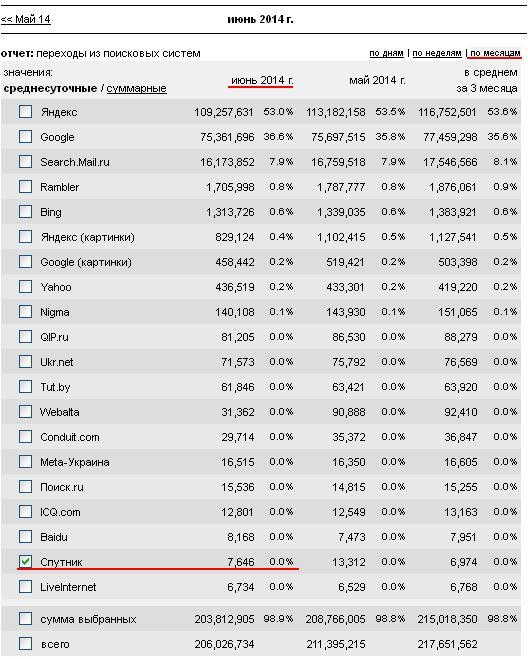528x659 pixels.
Task: Tick the Webalta checkbox
Action: pyautogui.click(x=25, y=412)
